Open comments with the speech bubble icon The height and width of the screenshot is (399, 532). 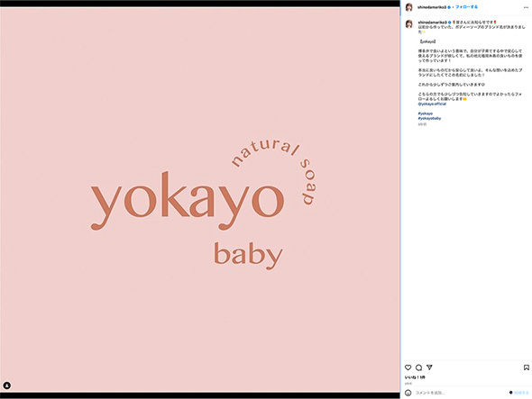point(418,367)
